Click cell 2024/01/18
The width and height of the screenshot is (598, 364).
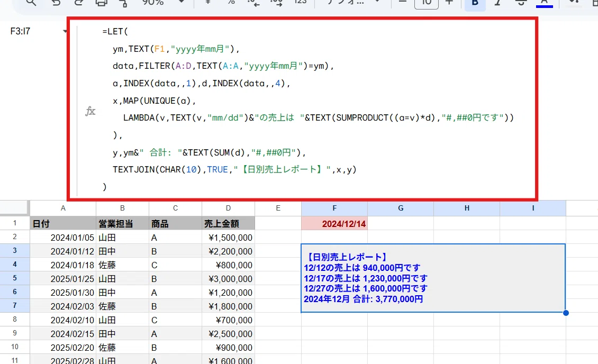[x=63, y=265]
